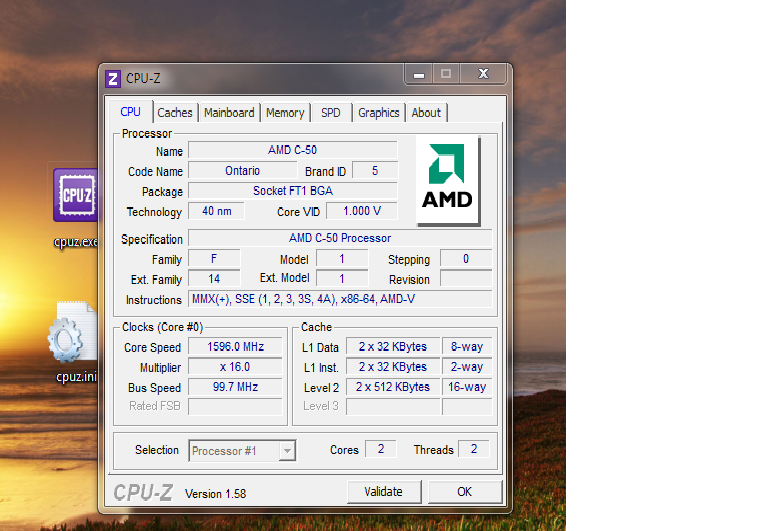Click the Family value F
Screen dimensions: 768x531
click(x=214, y=259)
